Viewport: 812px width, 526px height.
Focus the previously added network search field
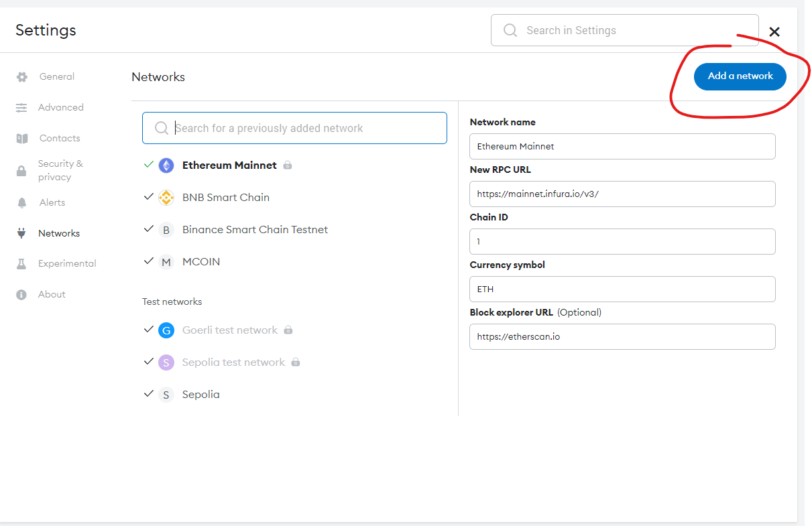point(294,128)
